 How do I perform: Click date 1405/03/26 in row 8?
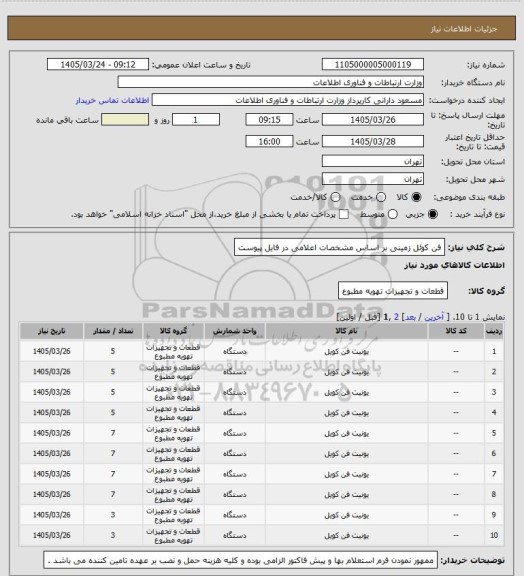[x=51, y=494]
